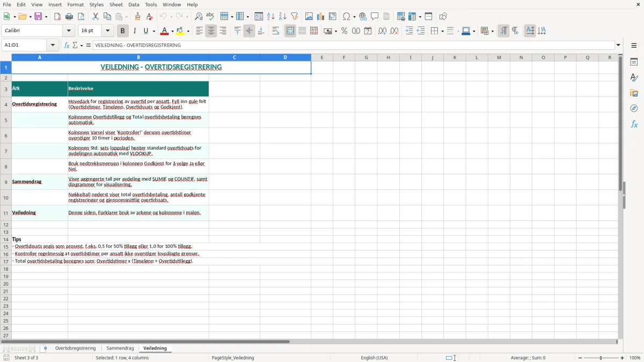This screenshot has width=644, height=362.
Task: Expand the Font Size dropdown
Action: pyautogui.click(x=107, y=31)
